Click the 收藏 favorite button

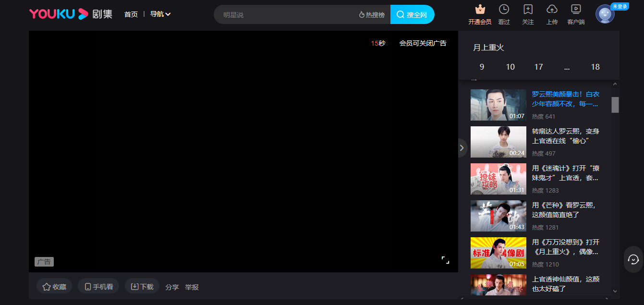coord(54,286)
